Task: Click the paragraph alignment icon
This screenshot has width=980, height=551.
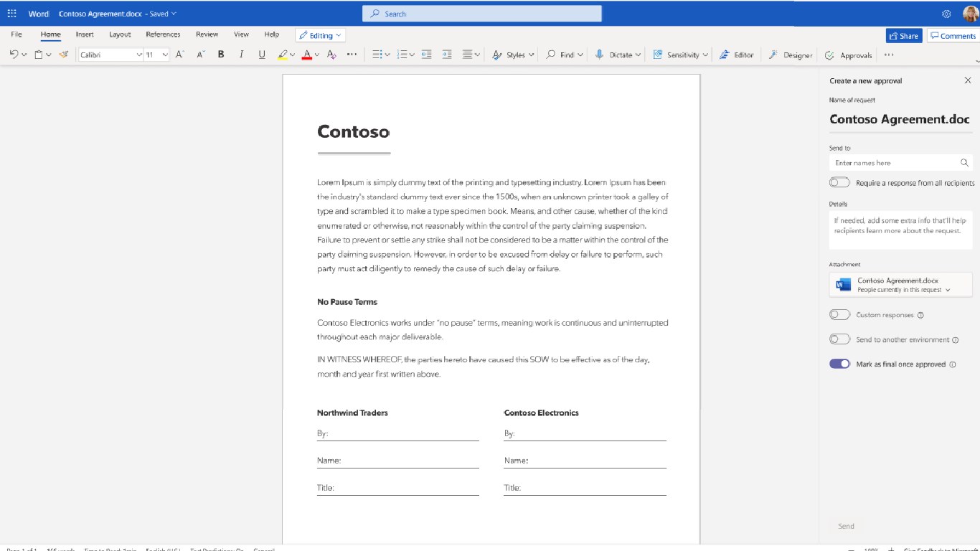Action: click(468, 55)
